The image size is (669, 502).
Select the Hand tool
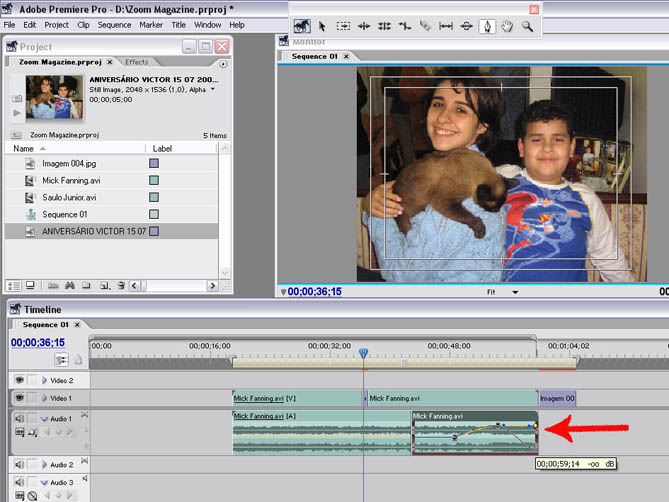coord(507,27)
